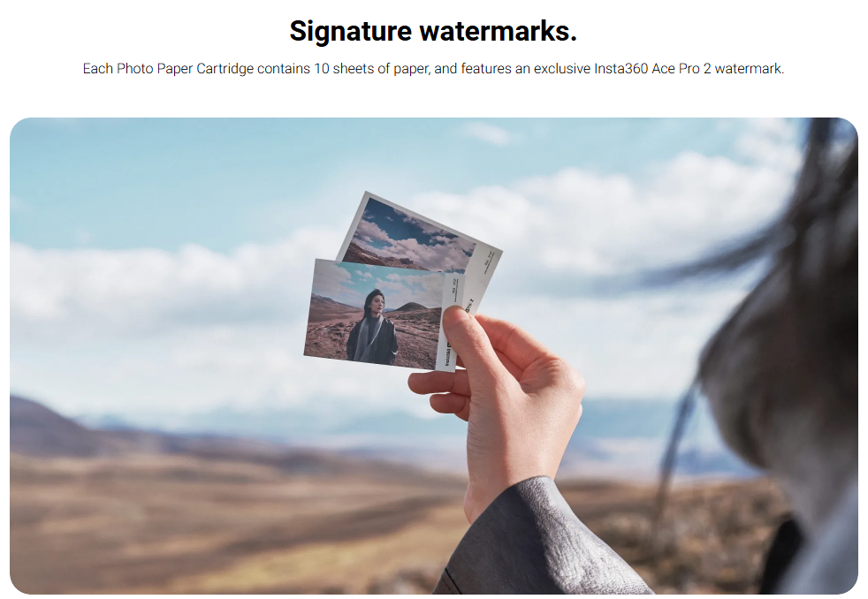The height and width of the screenshot is (599, 868).
Task: Click the woman's face in the print
Action: (x=374, y=302)
